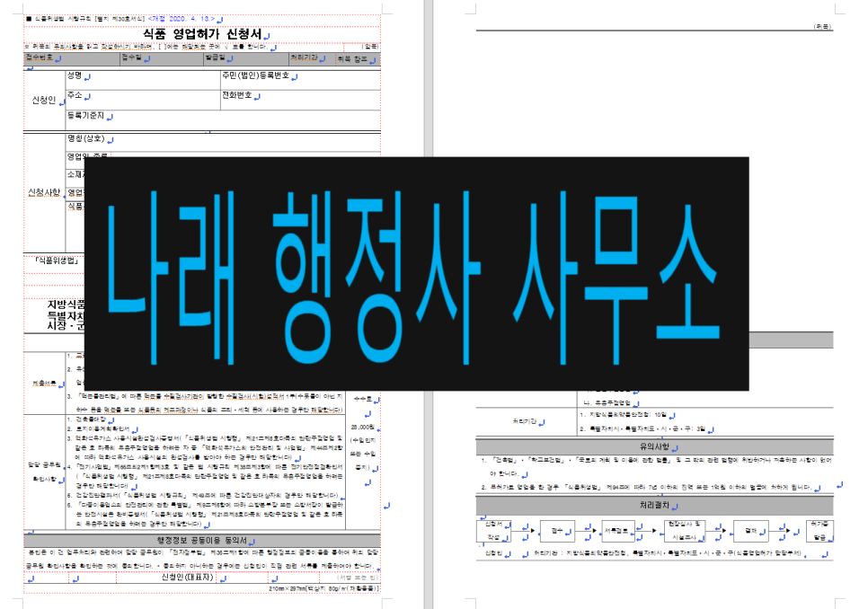Click the '2. 토지이용계획확인서' list item
This screenshot has width=868, height=609.
point(99,428)
